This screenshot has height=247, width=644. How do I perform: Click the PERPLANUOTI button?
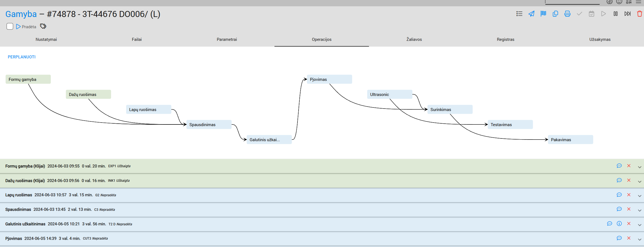click(x=22, y=57)
